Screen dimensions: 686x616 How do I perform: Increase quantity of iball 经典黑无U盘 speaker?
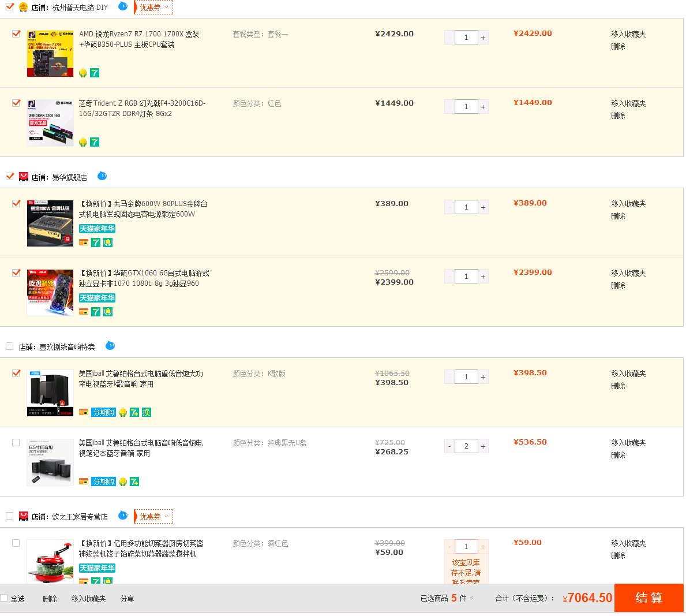(483, 447)
